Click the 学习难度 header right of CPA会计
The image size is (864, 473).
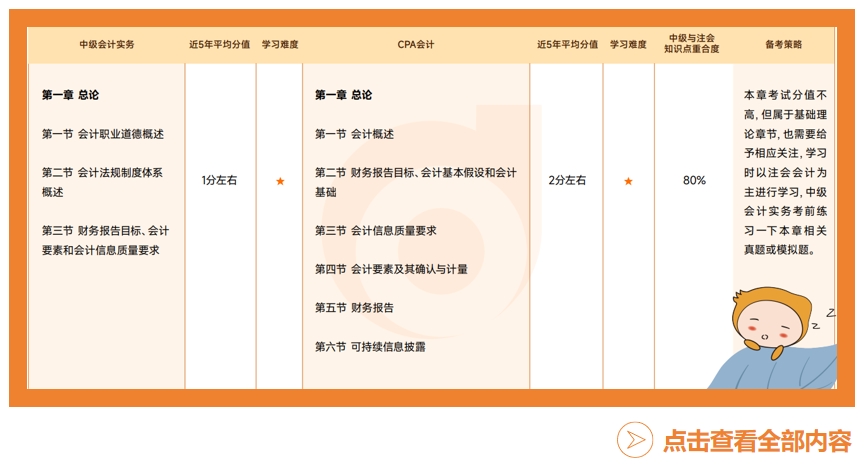click(628, 45)
